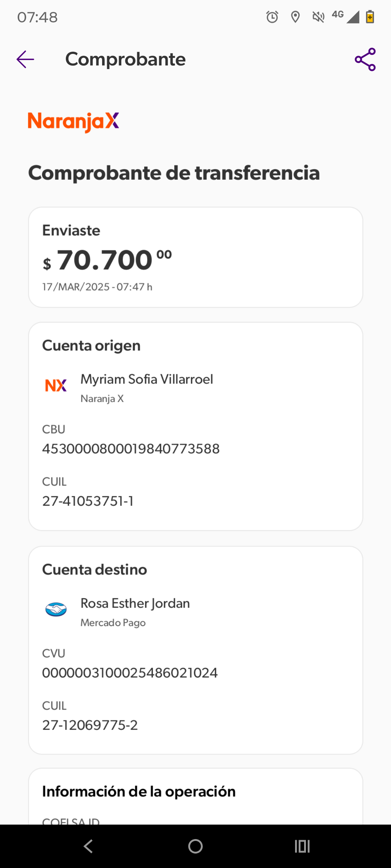Tap the battery status icon
The width and height of the screenshot is (391, 868).
point(370,17)
